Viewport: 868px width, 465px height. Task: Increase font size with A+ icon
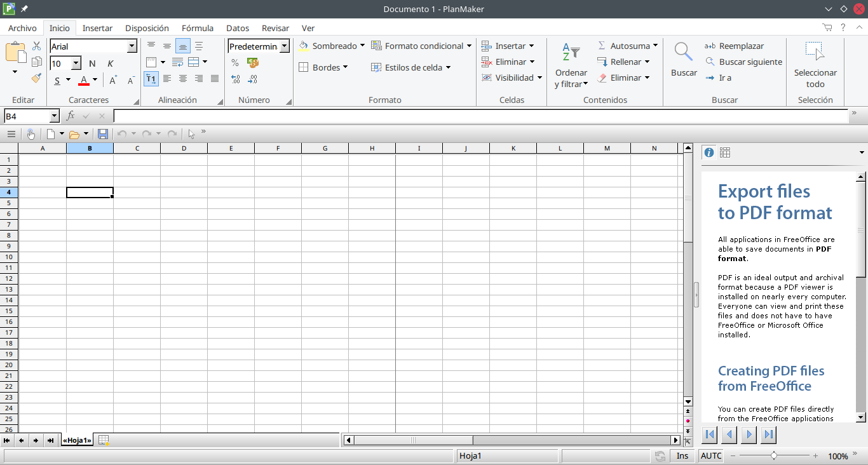113,80
